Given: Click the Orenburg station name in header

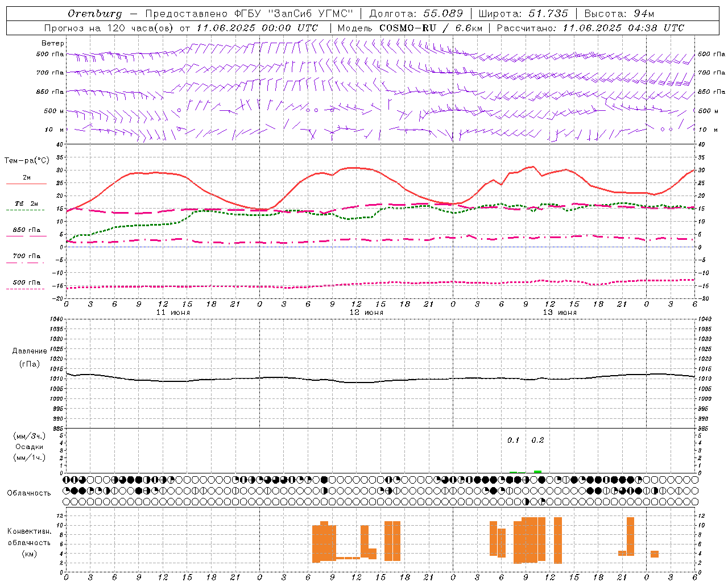Looking at the screenshot, I should point(94,14).
